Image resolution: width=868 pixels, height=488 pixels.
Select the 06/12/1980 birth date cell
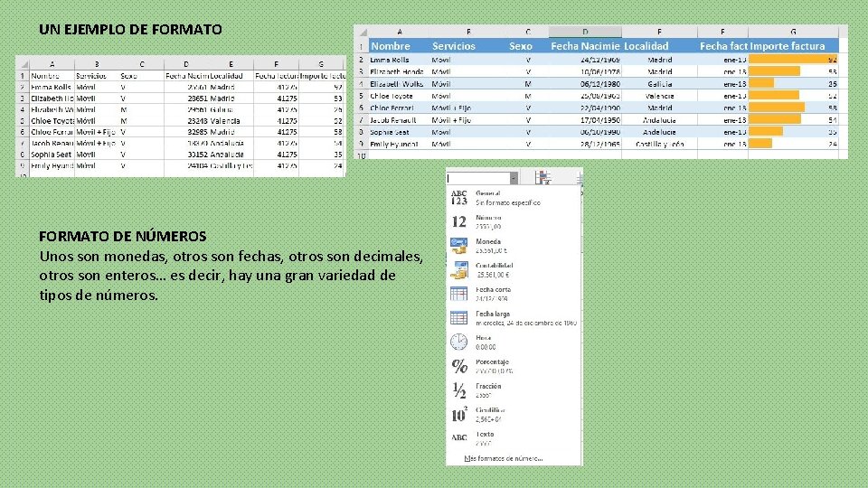tap(585, 84)
